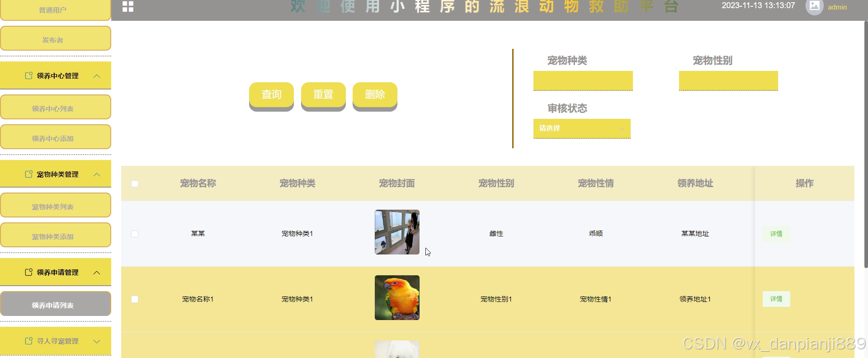The width and height of the screenshot is (868, 358).
Task: Click icon beside 寻人寻宠管理
Action: (28, 341)
